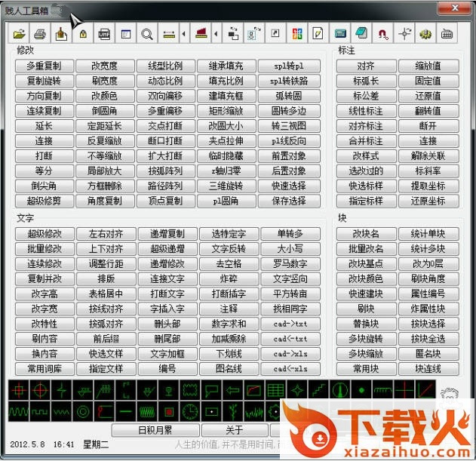Click the 批量修改 text button
476x461 pixels.
(x=44, y=249)
